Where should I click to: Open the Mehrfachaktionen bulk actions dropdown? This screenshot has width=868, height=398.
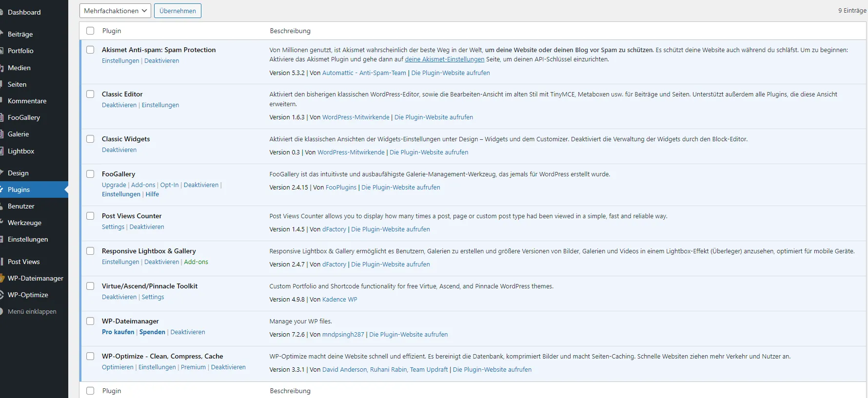tap(115, 11)
